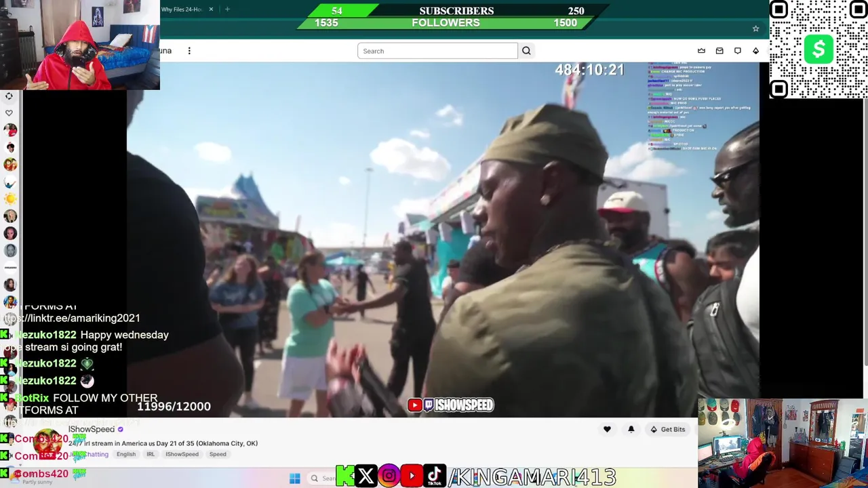Click the Twitch search magnifier button

[x=526, y=51]
